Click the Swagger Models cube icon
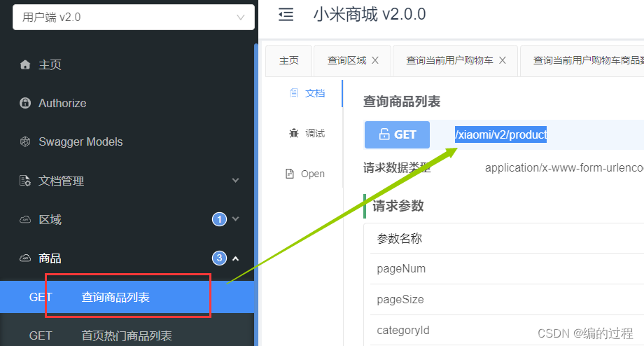This screenshot has width=644, height=346. coord(25,141)
